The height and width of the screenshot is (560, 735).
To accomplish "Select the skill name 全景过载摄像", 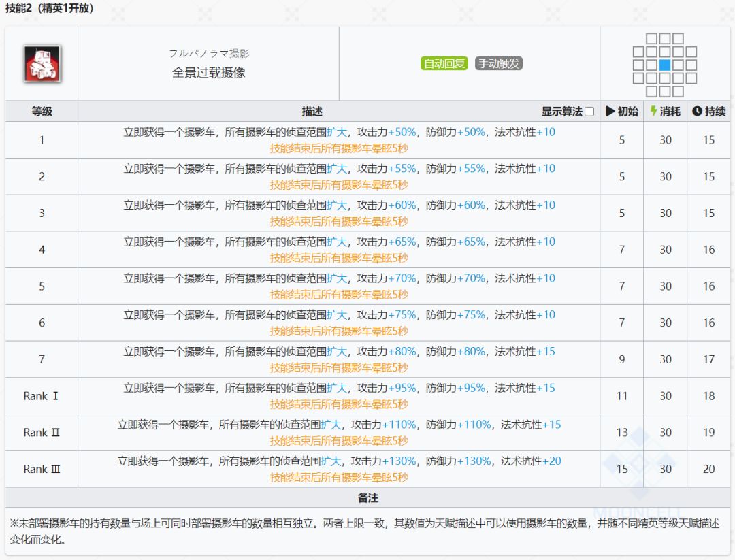I will click(x=209, y=73).
